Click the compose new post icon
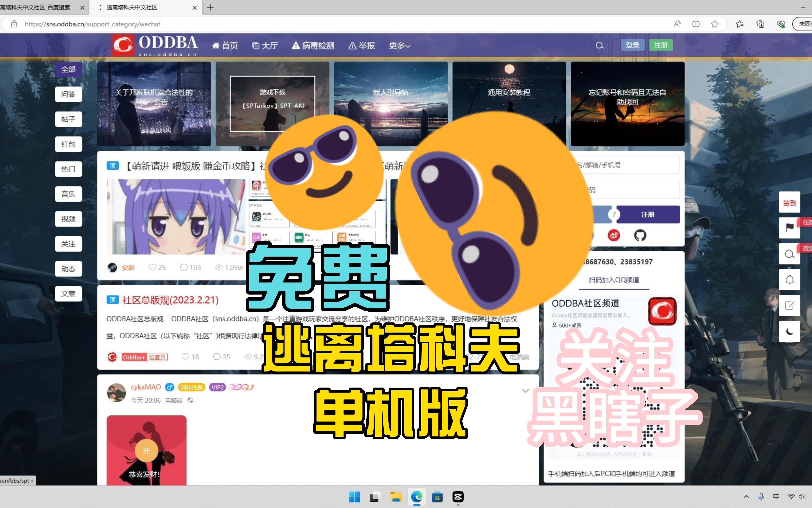Image resolution: width=812 pixels, height=508 pixels. click(789, 306)
